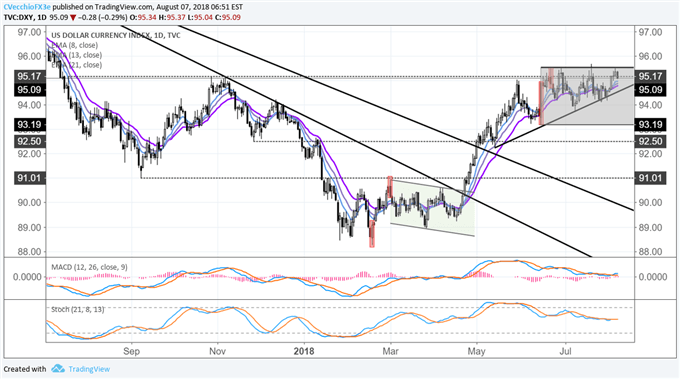Select the green shaded channel near March

[432, 208]
